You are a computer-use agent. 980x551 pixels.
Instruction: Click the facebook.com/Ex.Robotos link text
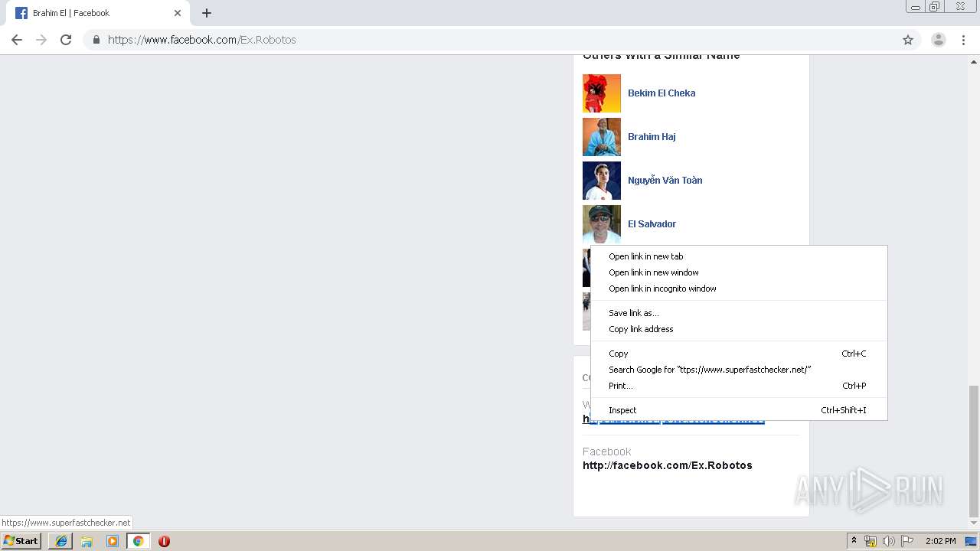point(668,465)
